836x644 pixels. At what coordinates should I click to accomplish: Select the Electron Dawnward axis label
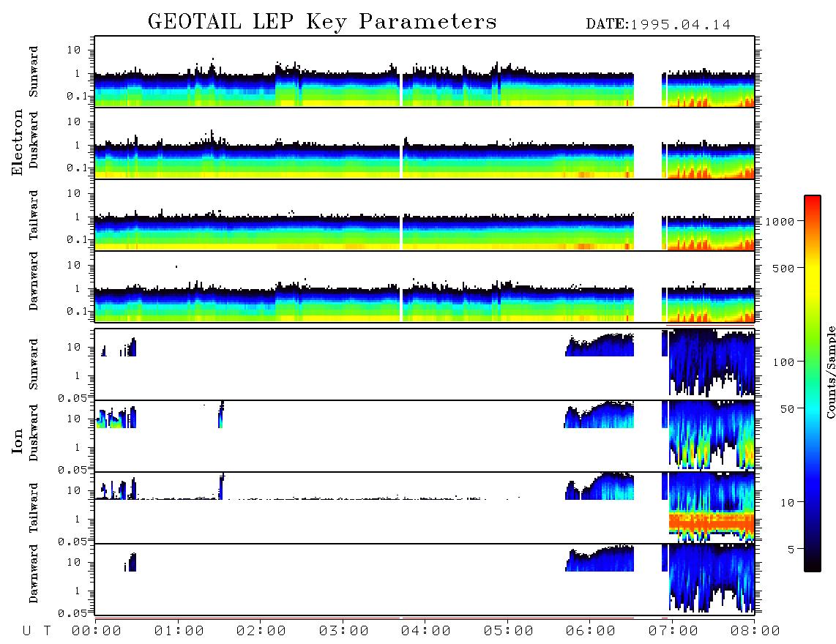coord(34,281)
